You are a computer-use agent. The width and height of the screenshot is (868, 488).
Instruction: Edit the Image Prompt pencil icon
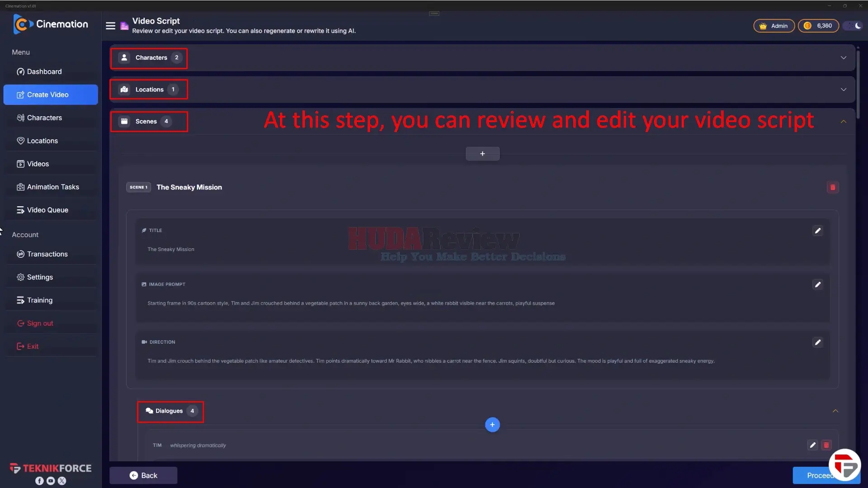point(817,284)
